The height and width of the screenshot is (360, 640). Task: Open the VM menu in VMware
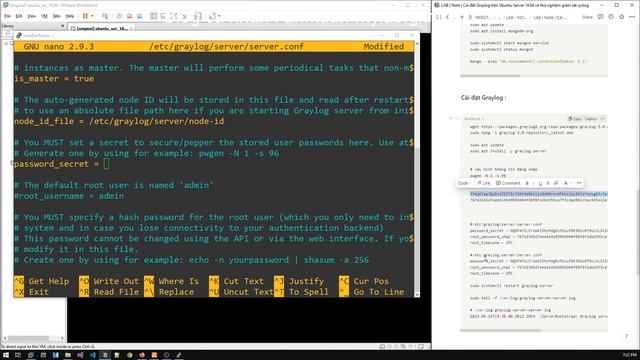[x=44, y=16]
